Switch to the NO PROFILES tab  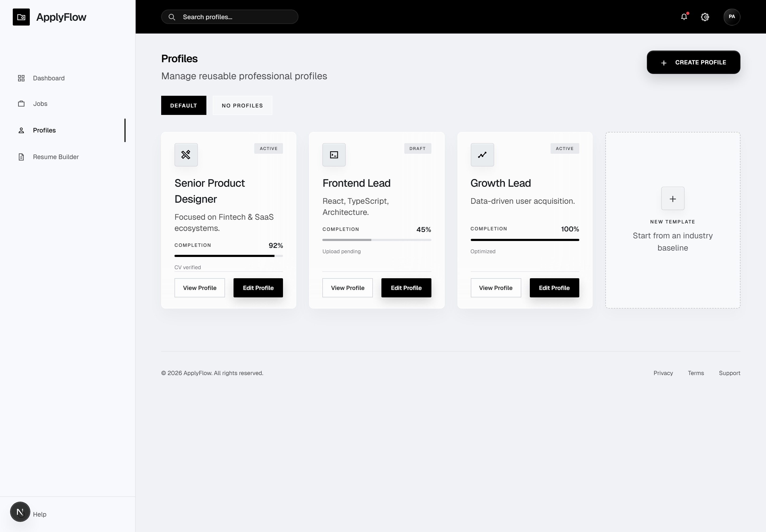[242, 105]
